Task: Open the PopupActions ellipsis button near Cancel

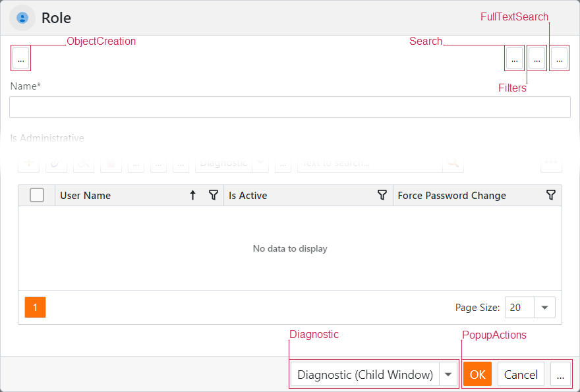Action: coord(560,374)
